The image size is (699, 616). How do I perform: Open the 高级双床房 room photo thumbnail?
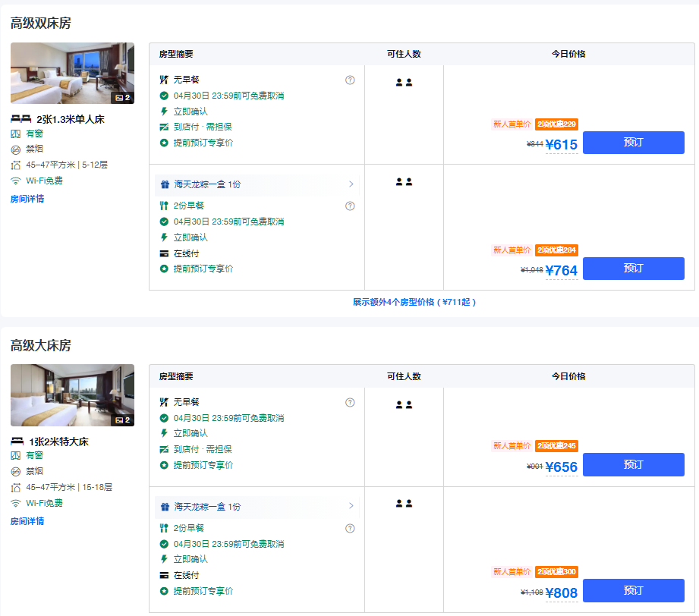pos(72,73)
